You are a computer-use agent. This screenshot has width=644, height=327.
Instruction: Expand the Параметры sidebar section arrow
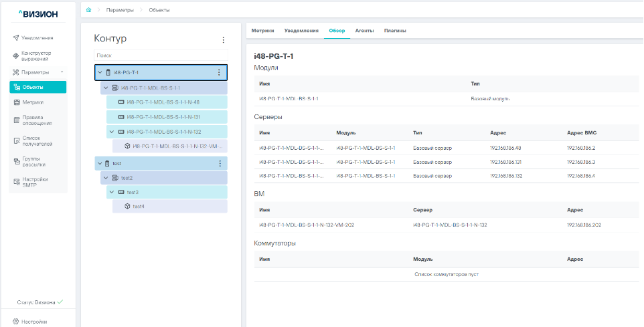point(62,72)
